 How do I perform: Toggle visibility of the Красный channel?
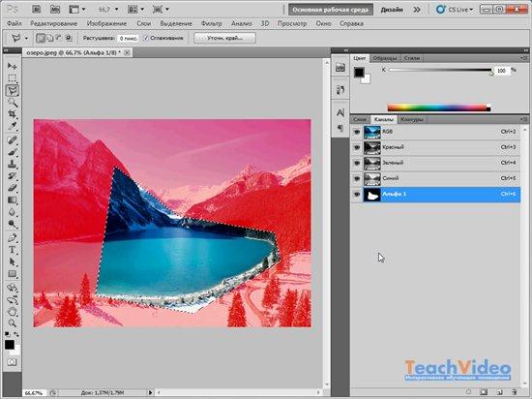coord(357,147)
